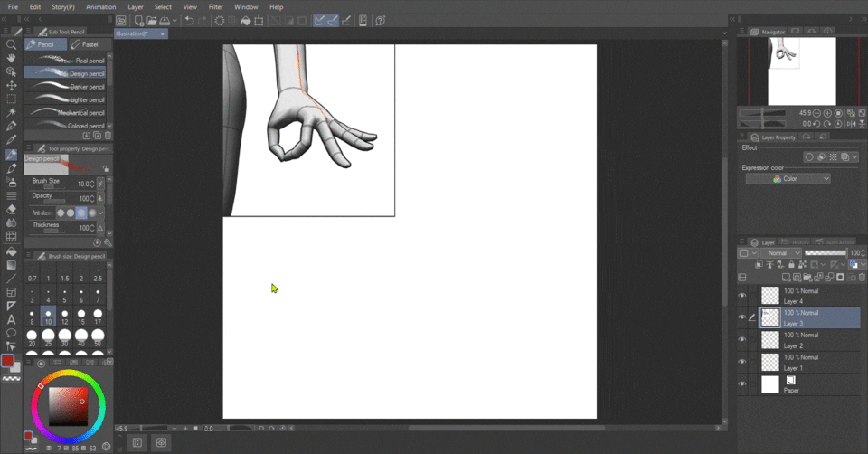868x454 pixels.
Task: Select the Zoom magnifier tool
Action: point(11,45)
